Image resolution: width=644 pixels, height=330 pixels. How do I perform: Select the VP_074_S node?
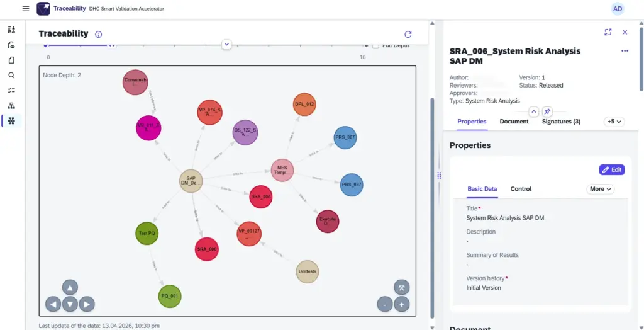click(209, 112)
